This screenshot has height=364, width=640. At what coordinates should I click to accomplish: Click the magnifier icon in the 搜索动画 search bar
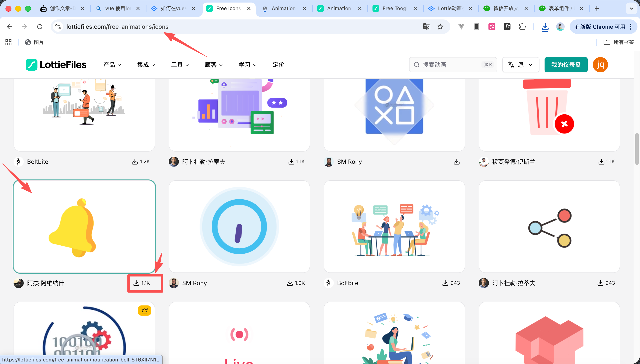(416, 64)
